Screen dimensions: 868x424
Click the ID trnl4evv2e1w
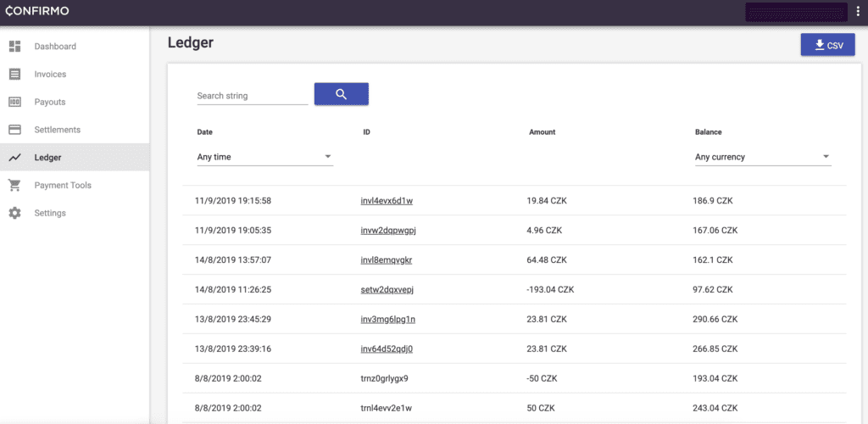[386, 408]
